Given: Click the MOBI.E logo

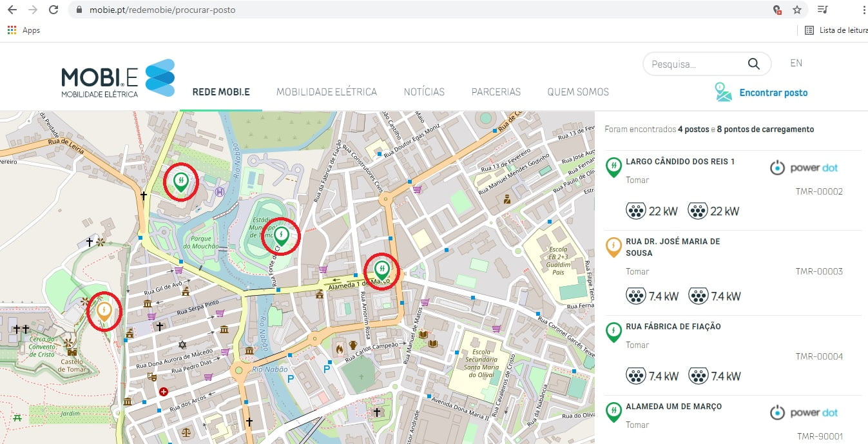Looking at the screenshot, I should pyautogui.click(x=118, y=78).
